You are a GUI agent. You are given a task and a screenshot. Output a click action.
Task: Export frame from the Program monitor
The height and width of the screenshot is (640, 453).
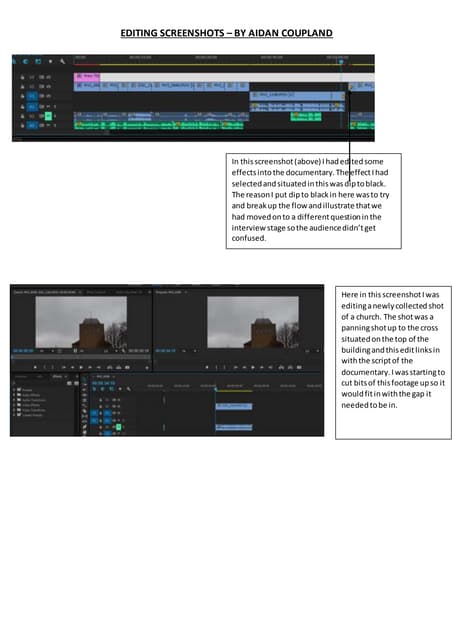[299, 367]
